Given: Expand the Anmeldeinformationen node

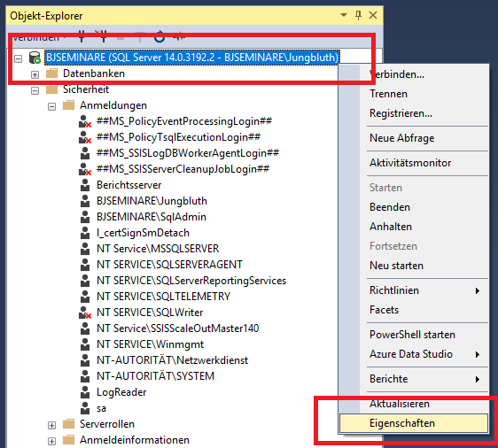Looking at the screenshot, I should pyautogui.click(x=51, y=441).
